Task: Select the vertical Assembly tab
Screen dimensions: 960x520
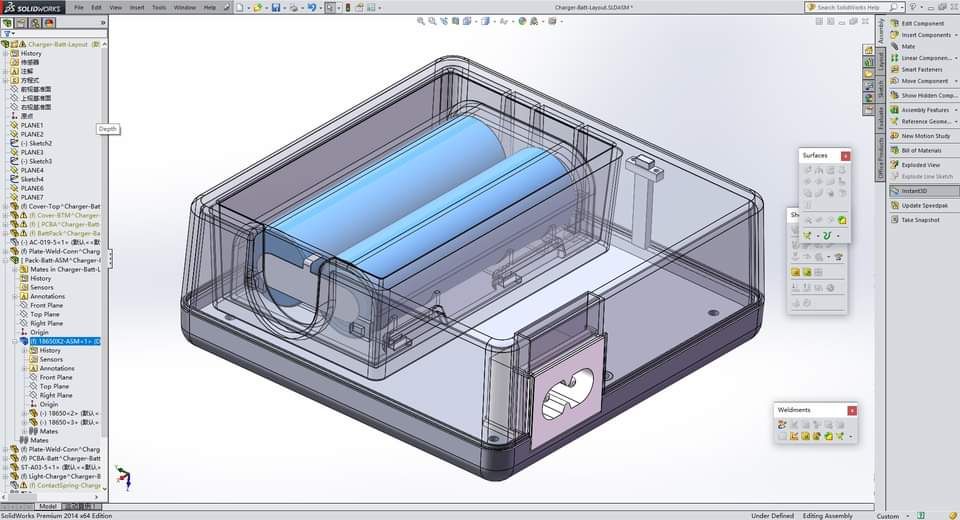Action: point(880,31)
